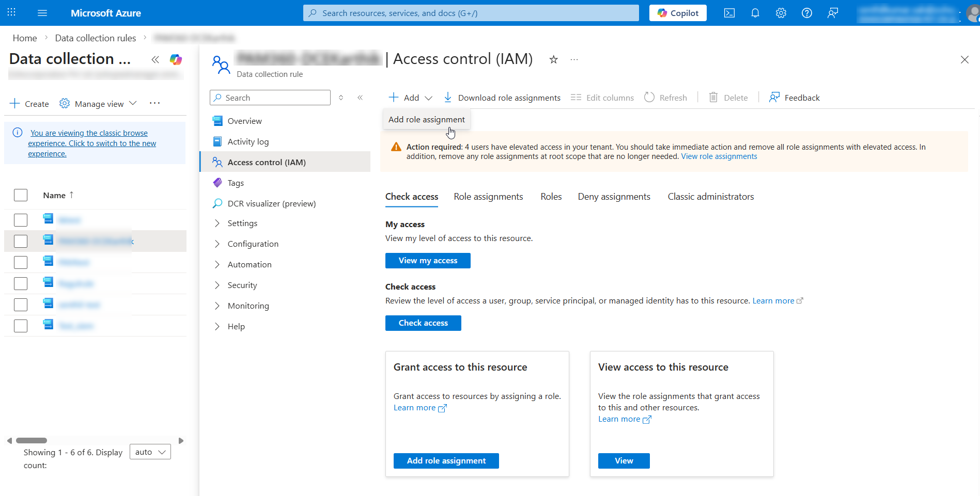This screenshot has height=496, width=980.
Task: Switch to the Role assignments tab
Action: pos(488,196)
